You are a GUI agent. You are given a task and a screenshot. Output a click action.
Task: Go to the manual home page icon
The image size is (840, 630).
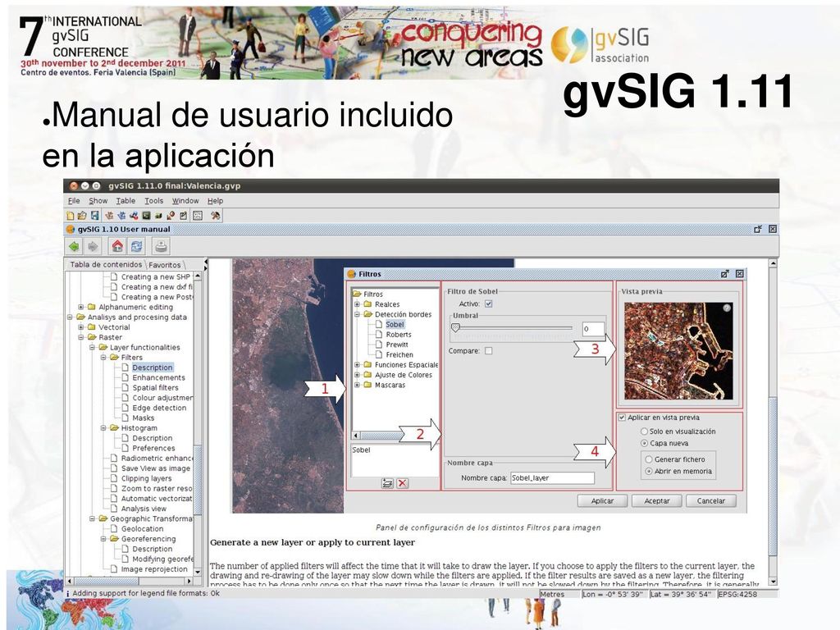(117, 246)
